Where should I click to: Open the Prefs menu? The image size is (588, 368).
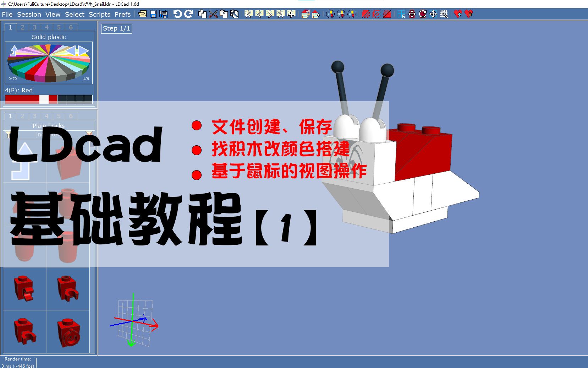(x=122, y=14)
